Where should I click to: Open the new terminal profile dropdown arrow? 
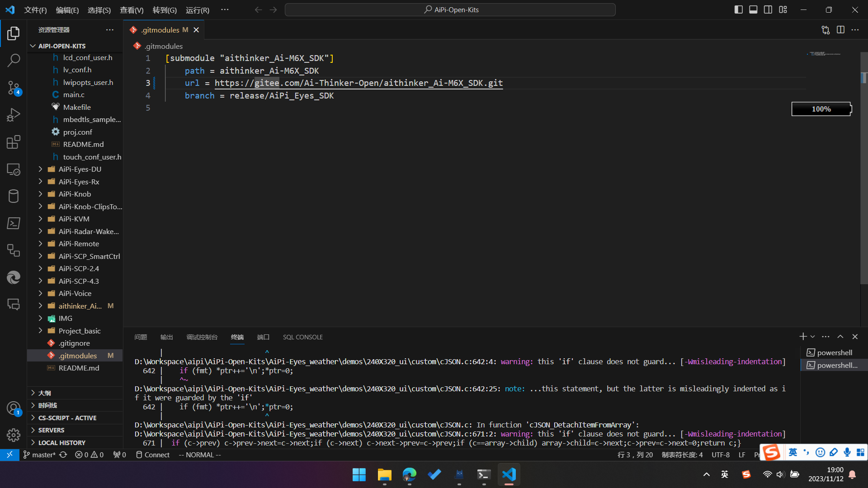[x=812, y=337]
